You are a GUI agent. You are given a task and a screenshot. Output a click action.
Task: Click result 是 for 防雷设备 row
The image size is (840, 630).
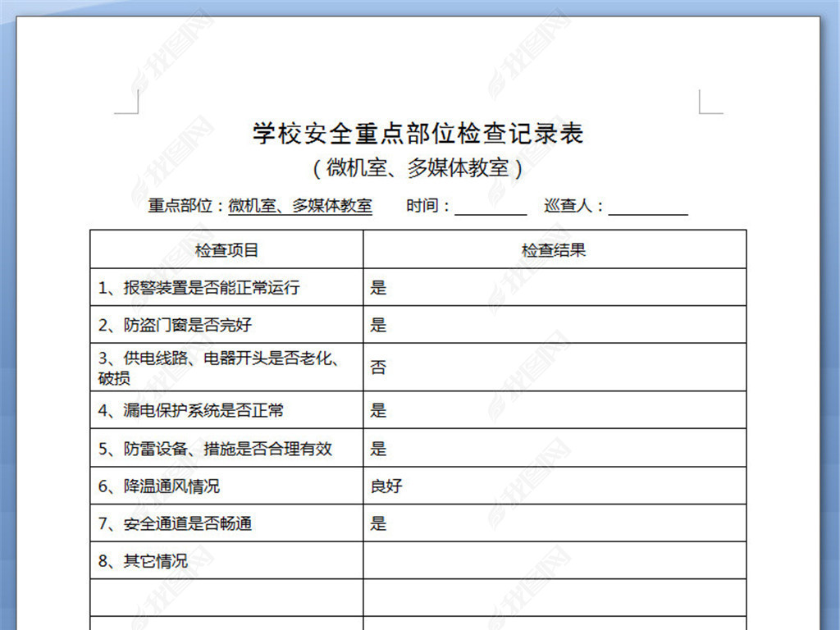tap(378, 449)
